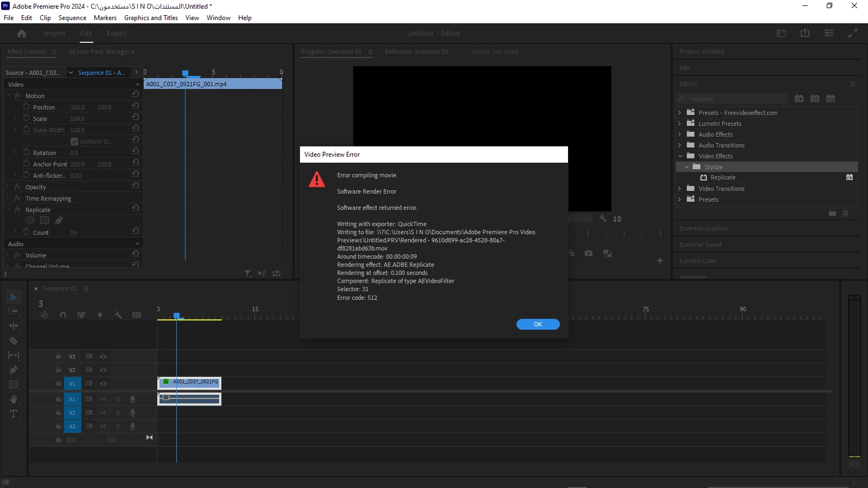The height and width of the screenshot is (488, 868).
Task: Switch to the Import tab
Action: [x=54, y=34]
